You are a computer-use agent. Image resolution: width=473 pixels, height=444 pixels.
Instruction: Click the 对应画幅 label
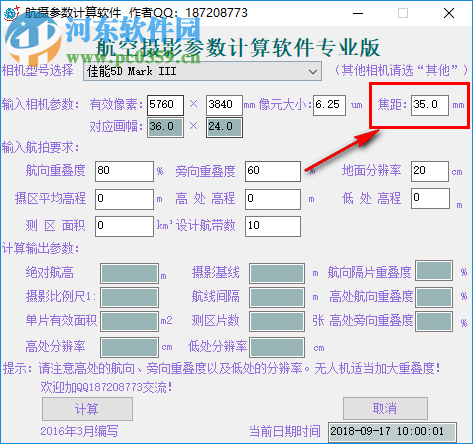(x=116, y=127)
